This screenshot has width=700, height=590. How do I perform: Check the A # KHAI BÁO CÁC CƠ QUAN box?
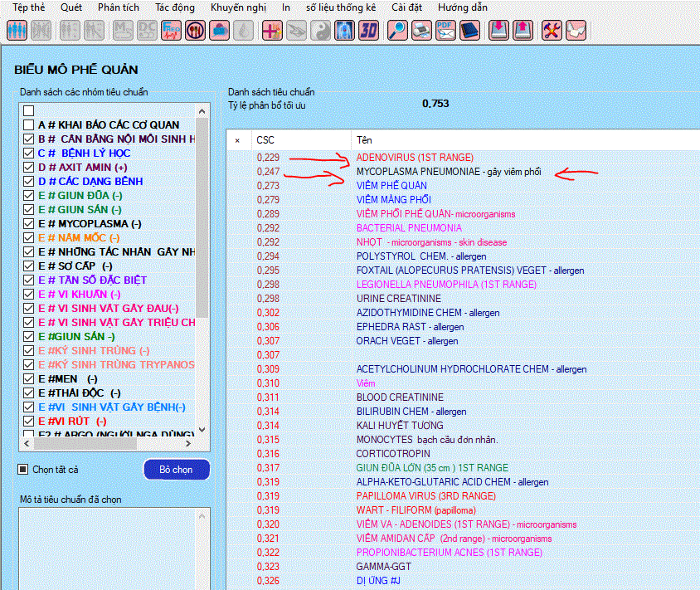click(x=29, y=125)
